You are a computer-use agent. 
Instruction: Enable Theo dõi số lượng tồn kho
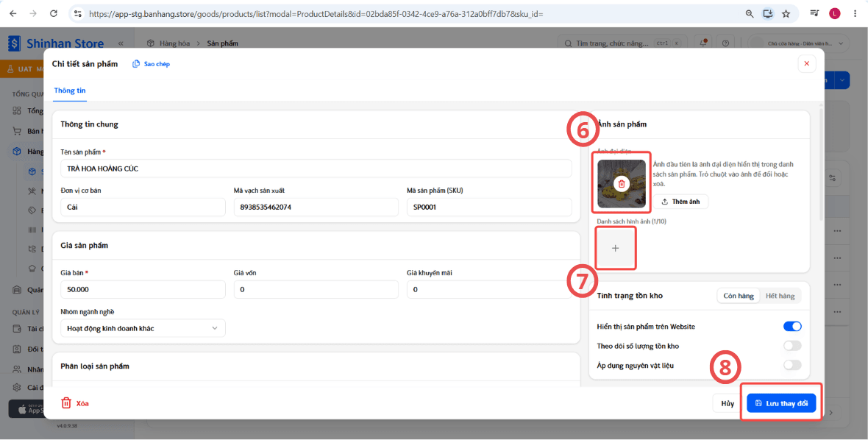792,346
